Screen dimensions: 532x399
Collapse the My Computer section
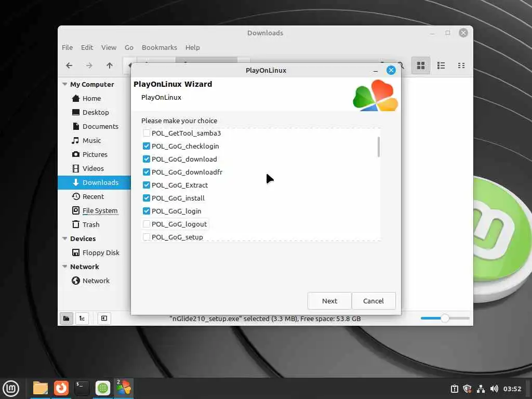[65, 84]
